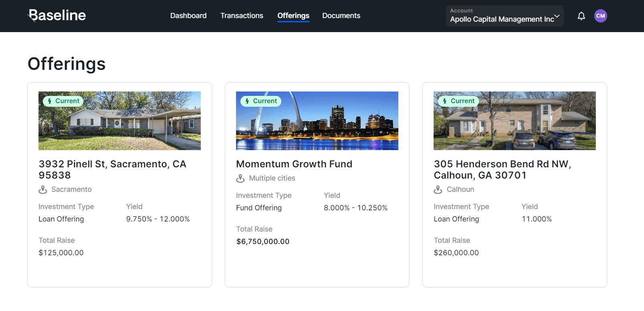Click the location pin icon beside Sacramento
Viewport: 644px width, 311px height.
43,189
